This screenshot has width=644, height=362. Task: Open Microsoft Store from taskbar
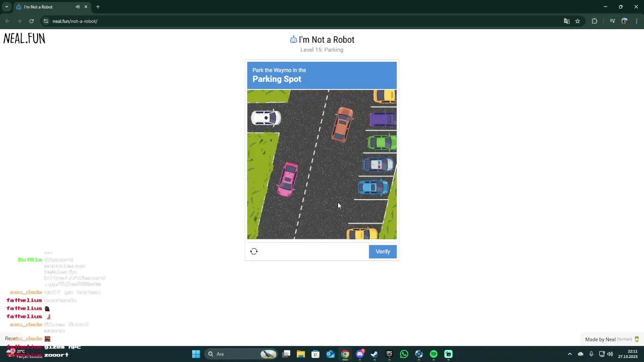(x=315, y=354)
